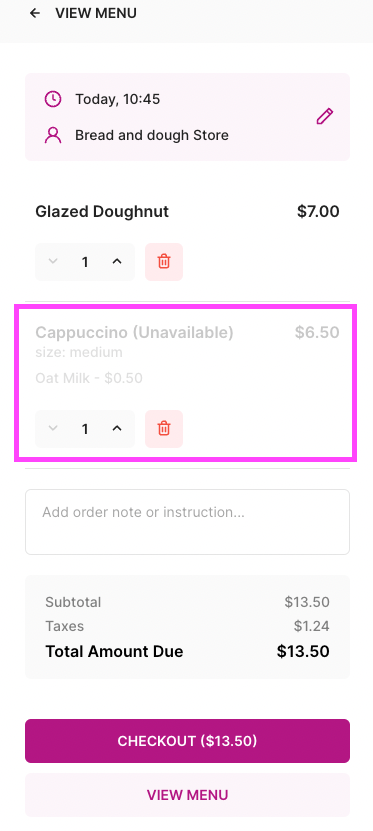373x831 pixels.
Task: Click the back arrow beside VIEW MENU
Action: [35, 13]
